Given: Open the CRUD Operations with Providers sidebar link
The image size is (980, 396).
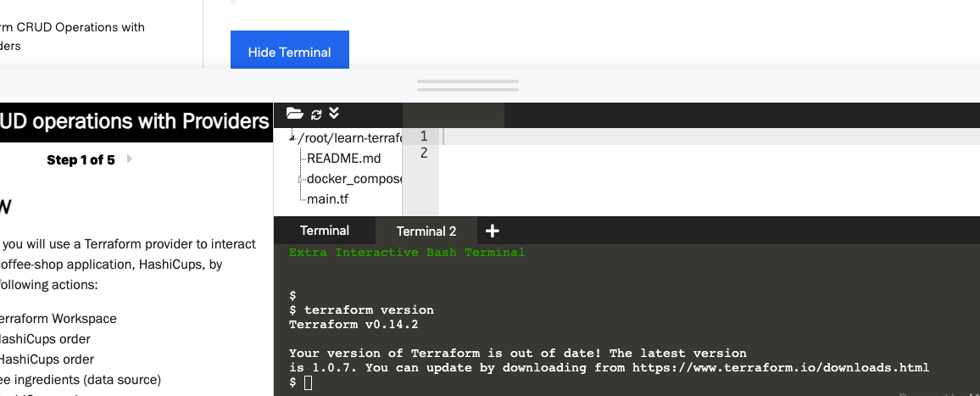Looking at the screenshot, I should [x=73, y=36].
